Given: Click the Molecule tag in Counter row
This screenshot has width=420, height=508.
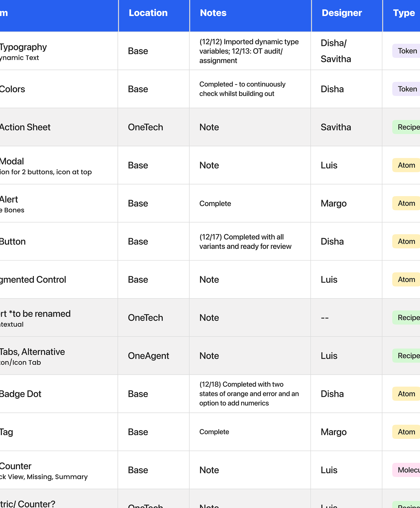Looking at the screenshot, I should 409,470.
